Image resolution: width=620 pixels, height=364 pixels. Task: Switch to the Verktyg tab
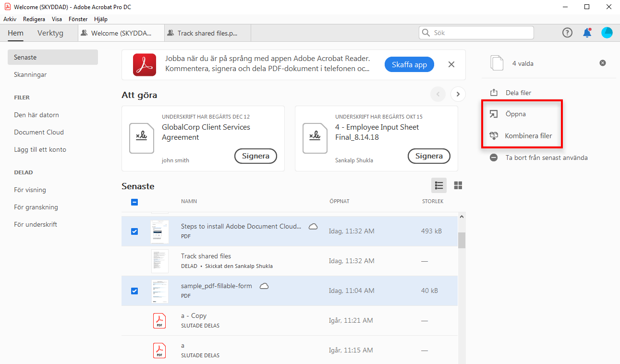pyautogui.click(x=50, y=33)
